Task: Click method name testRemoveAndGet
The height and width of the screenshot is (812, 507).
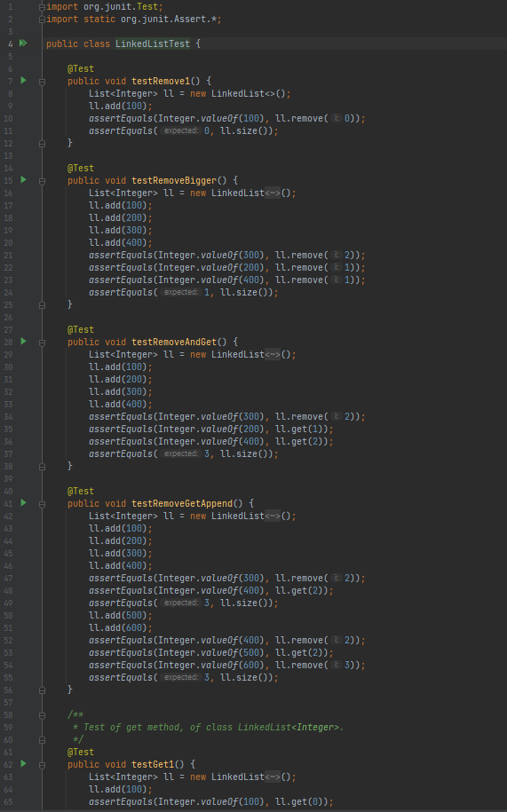Action: click(174, 343)
